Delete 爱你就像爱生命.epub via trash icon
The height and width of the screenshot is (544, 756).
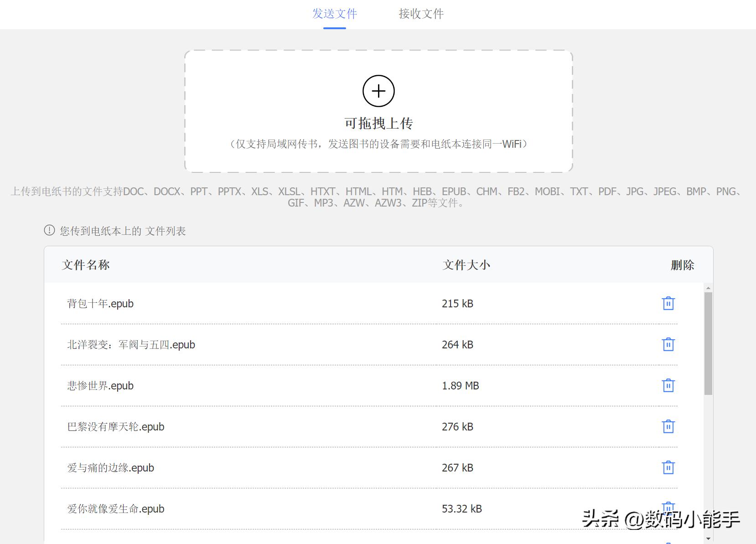click(x=668, y=508)
